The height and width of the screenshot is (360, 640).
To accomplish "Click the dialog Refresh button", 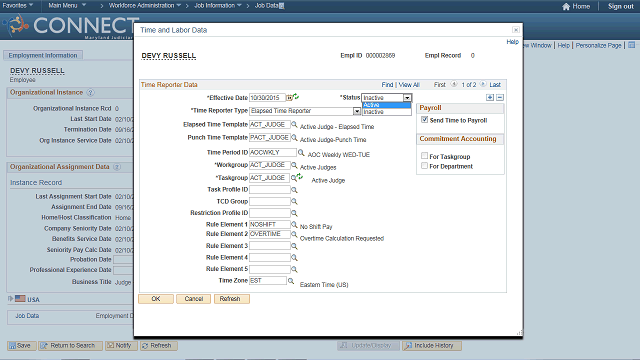I will 231,299.
